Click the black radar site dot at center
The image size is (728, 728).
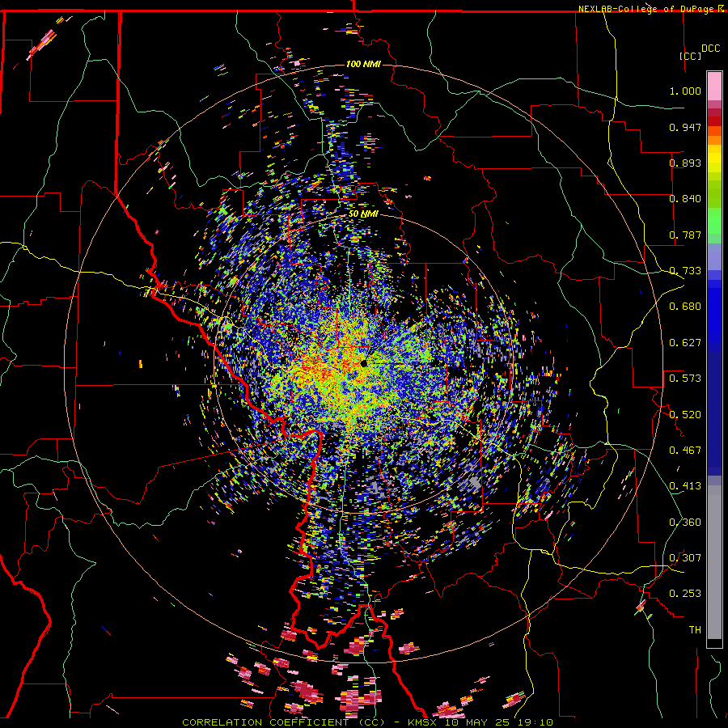tap(363, 363)
